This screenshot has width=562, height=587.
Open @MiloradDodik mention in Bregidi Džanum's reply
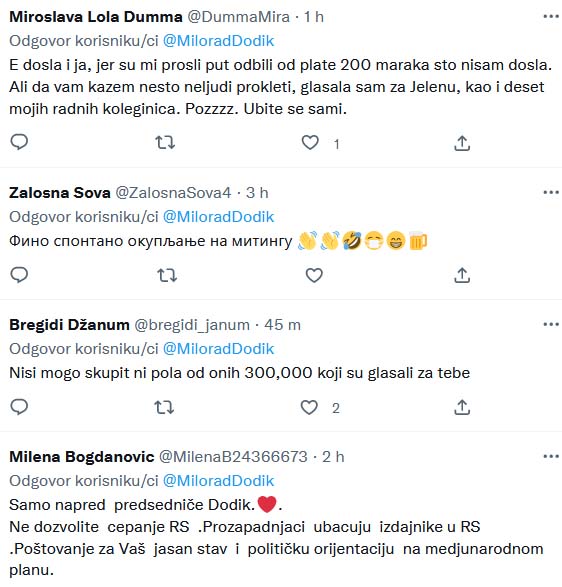218,349
